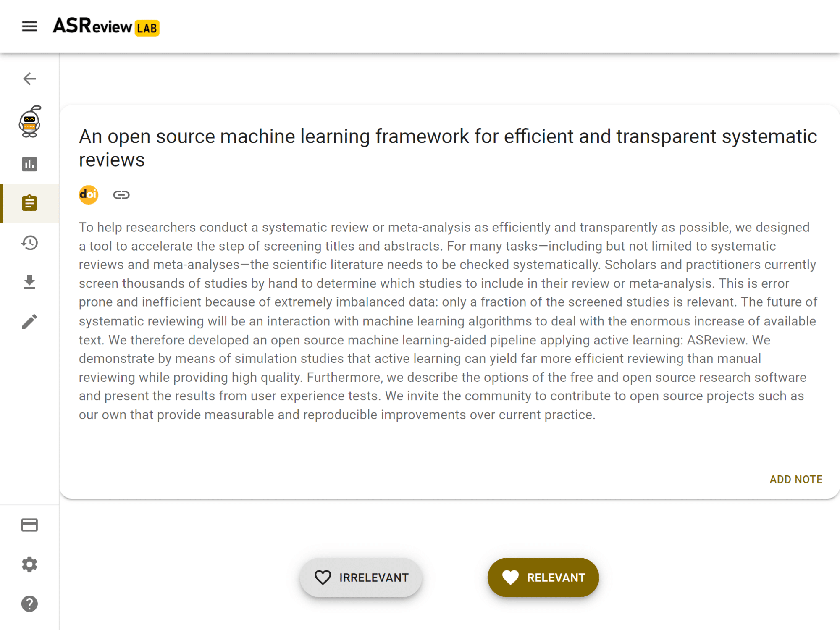Click the ASReview LAB logo
Viewport: 840px width, 630px height.
[92, 26]
